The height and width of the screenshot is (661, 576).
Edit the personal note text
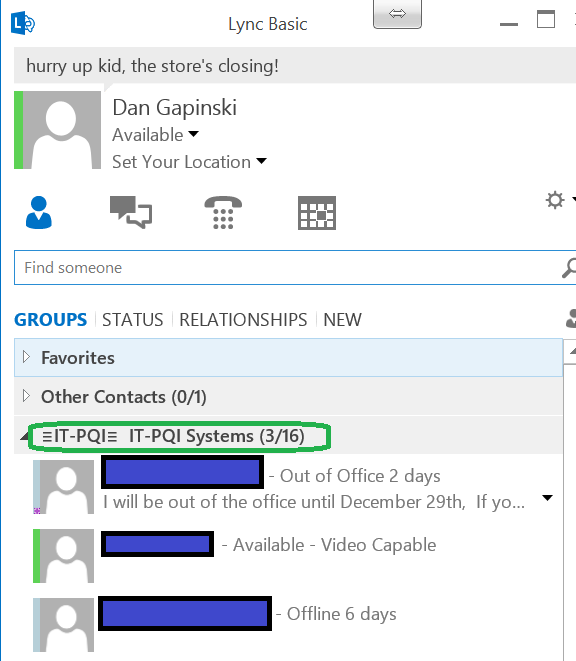[152, 66]
